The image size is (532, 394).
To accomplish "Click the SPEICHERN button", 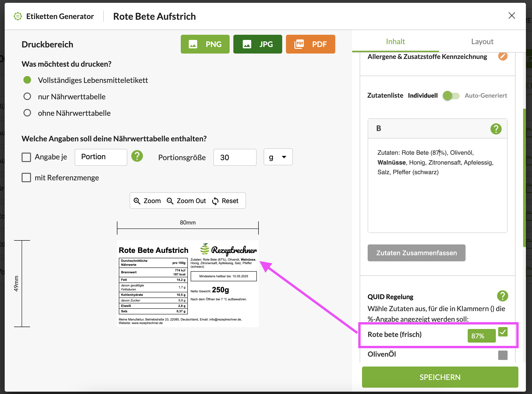I will (x=440, y=377).
